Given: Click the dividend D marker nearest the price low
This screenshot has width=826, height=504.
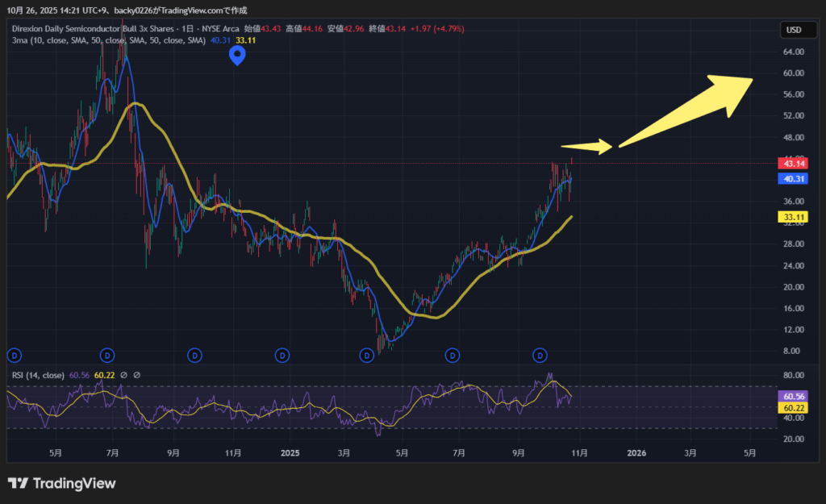Looking at the screenshot, I should click(x=367, y=355).
